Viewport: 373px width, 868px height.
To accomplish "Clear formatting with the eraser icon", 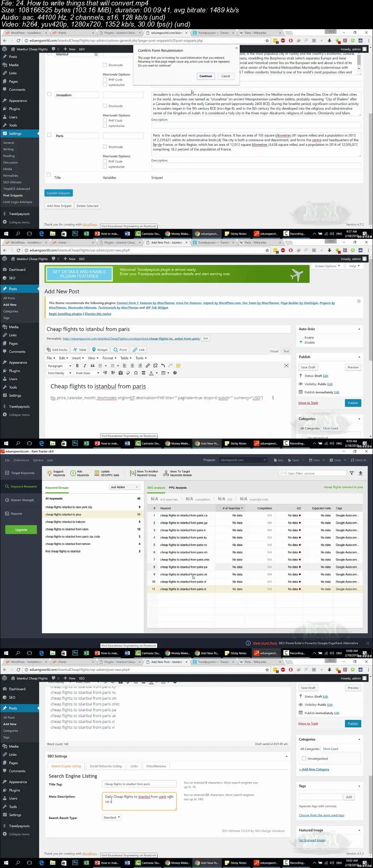I will pyautogui.click(x=128, y=373).
